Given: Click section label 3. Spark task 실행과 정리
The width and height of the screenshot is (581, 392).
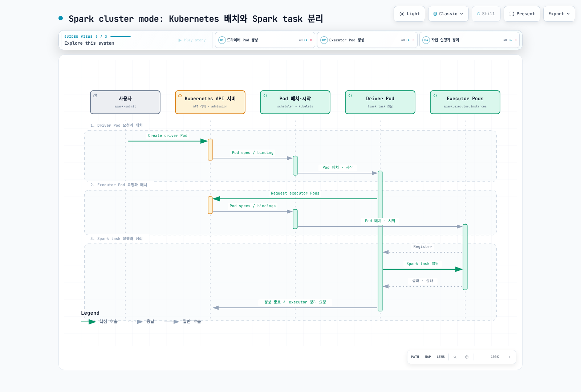Looking at the screenshot, I should coord(117,238).
